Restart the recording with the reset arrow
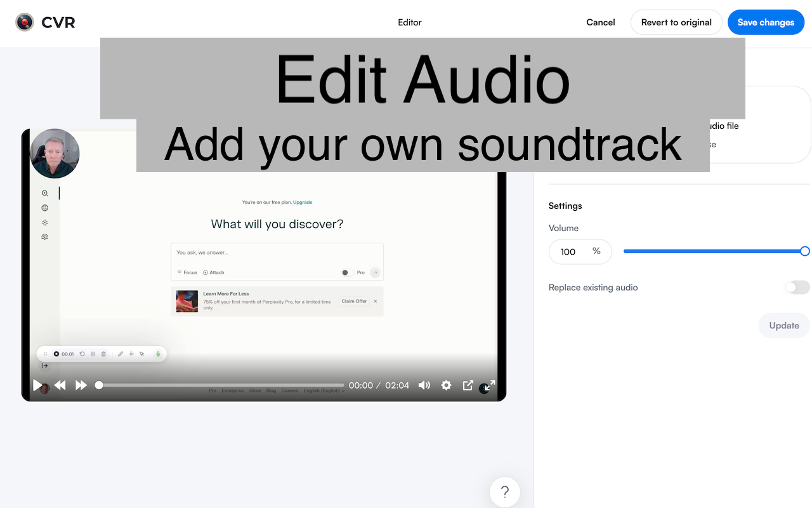 coord(82,354)
